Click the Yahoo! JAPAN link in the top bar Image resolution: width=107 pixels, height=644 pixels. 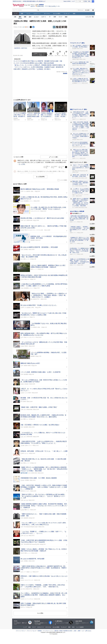pos(67,1)
